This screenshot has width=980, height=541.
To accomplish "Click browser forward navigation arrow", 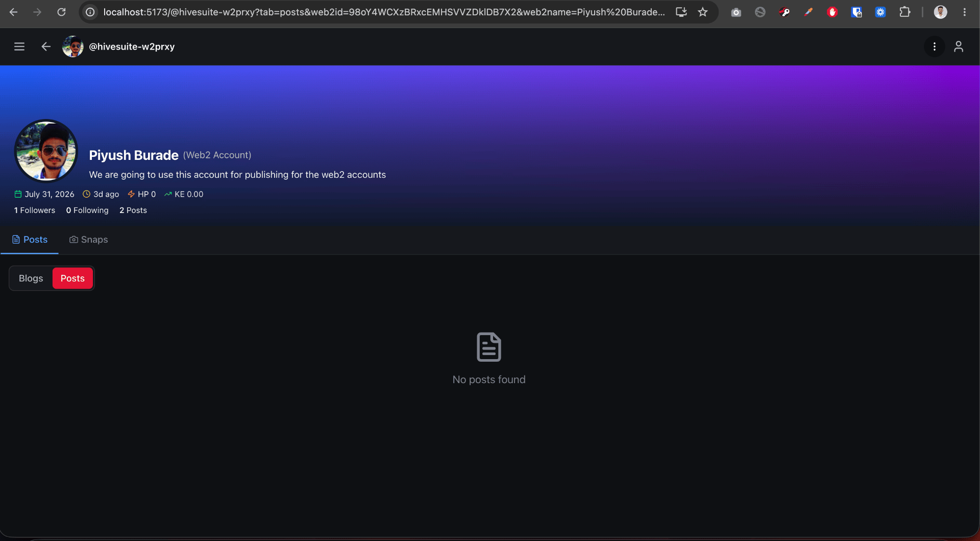I will tap(37, 12).
